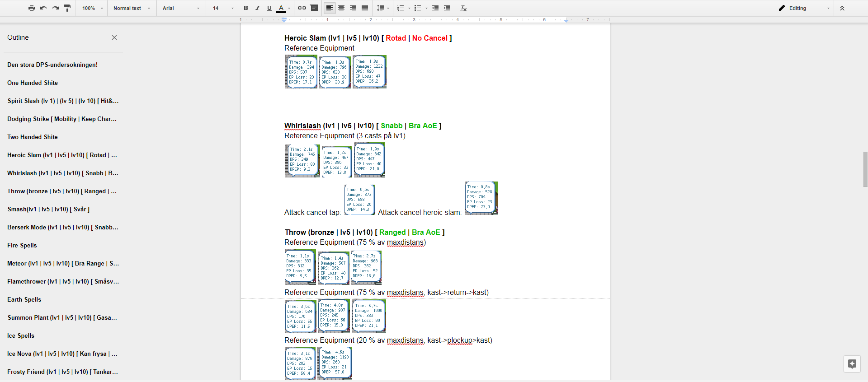Viewport: 868px width, 382px height.
Task: Click the green Snabb text
Action: [392, 126]
